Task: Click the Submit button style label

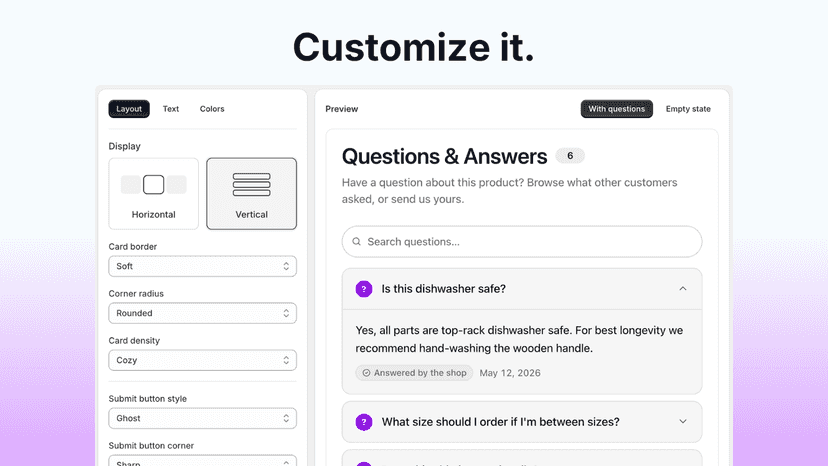Action: (148, 399)
